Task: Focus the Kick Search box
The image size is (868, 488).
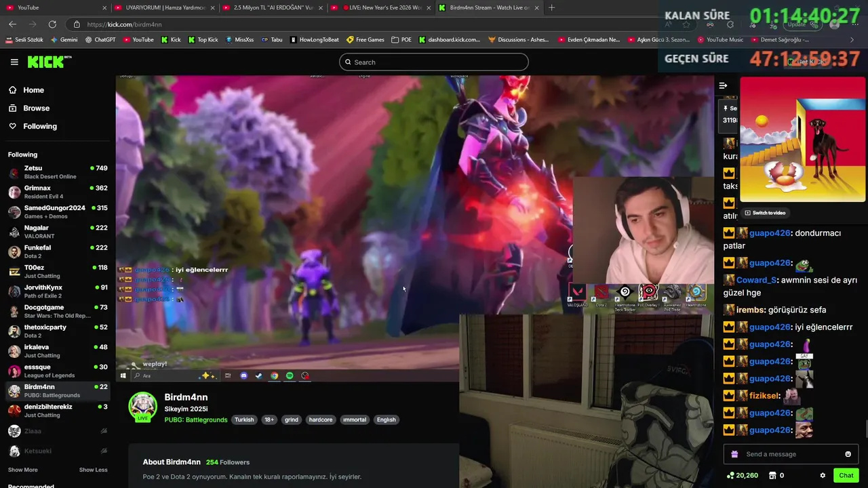Action: click(433, 62)
